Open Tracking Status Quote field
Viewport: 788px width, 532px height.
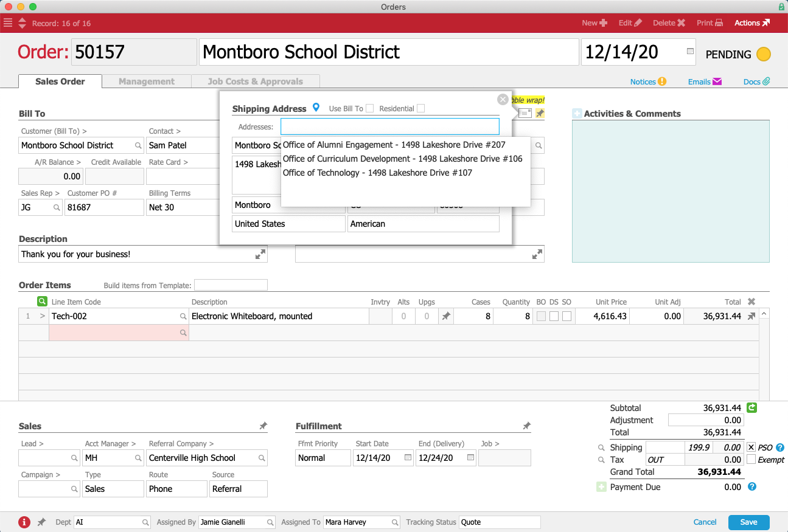pyautogui.click(x=500, y=522)
